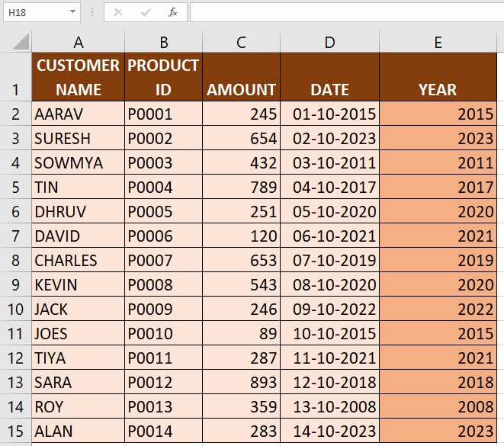Select product ID cell P0007
Screen dimensions: 504x446
163,261
